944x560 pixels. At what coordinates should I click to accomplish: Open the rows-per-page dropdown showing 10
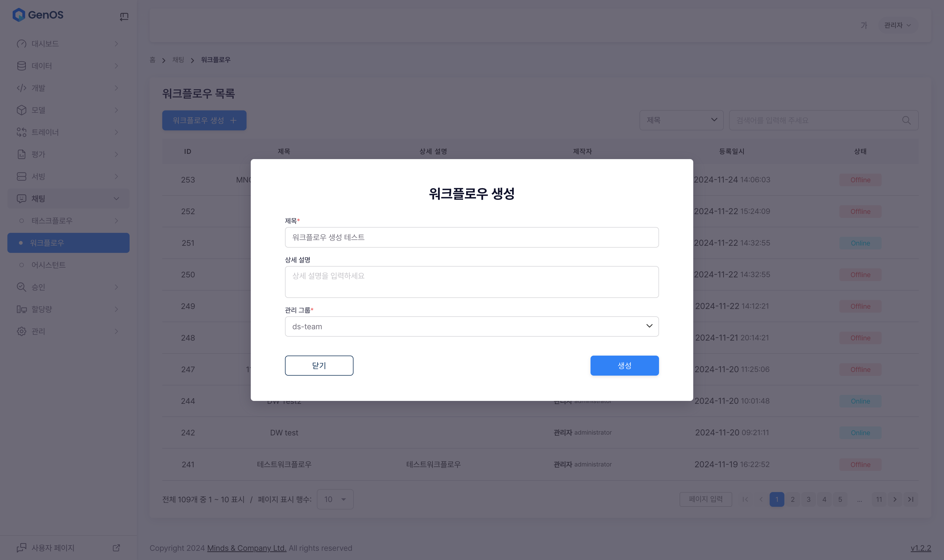(x=335, y=499)
